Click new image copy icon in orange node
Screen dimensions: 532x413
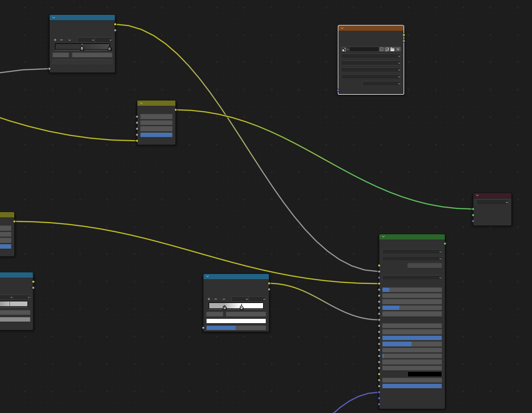[387, 49]
